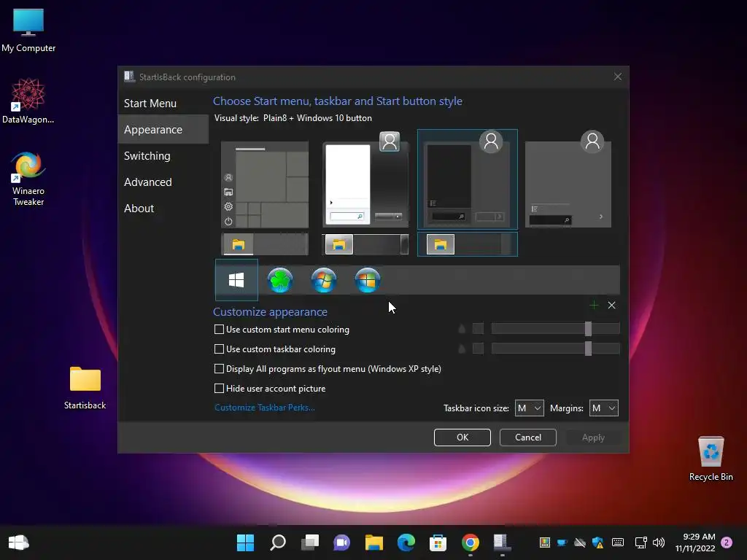Select the glossy Windows 7 taskbar style

pyautogui.click(x=365, y=244)
